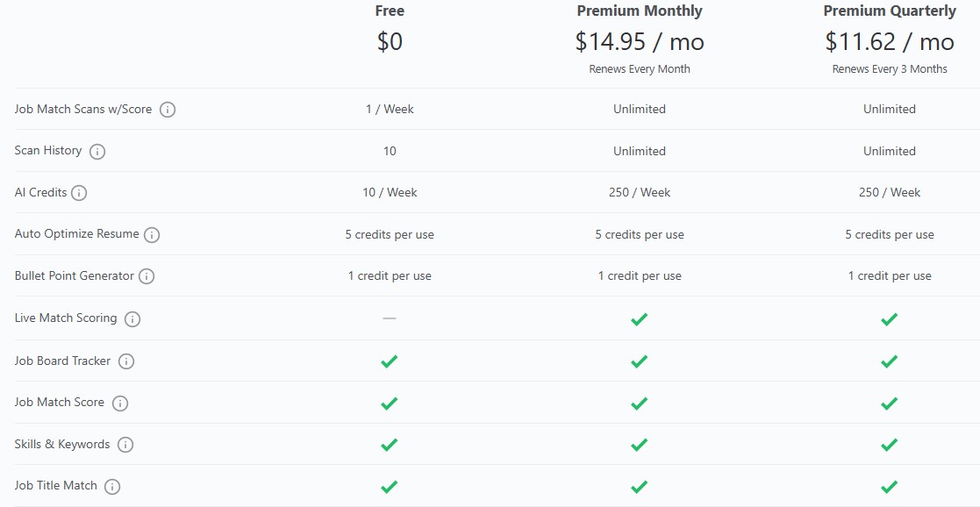Click the Live Match Scoring info icon

tap(134, 318)
